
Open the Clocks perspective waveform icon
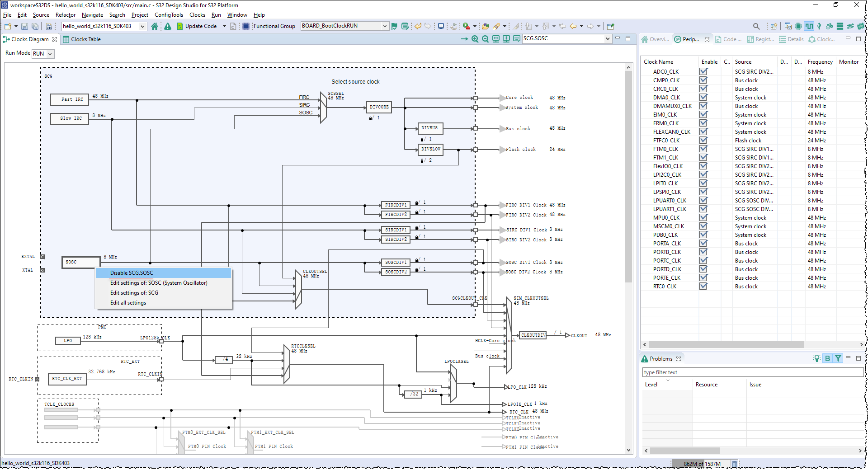809,26
